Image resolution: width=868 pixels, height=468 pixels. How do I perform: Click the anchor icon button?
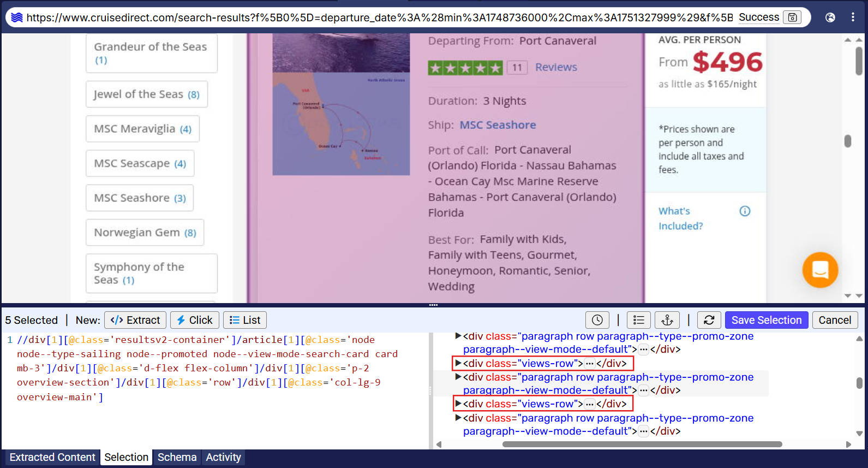pos(667,320)
